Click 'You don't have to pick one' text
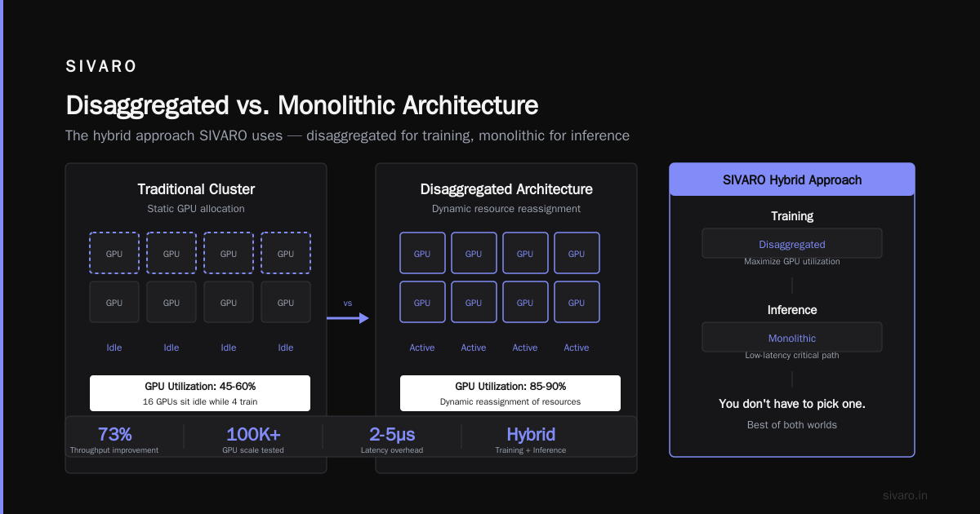Viewport: 980px width, 514px height. 792,404
